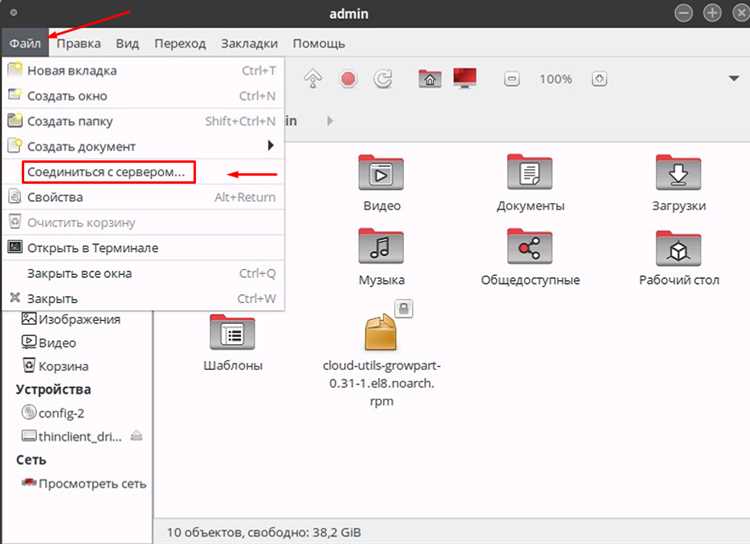Open the Файл menu
The image size is (750, 544).
(x=25, y=44)
